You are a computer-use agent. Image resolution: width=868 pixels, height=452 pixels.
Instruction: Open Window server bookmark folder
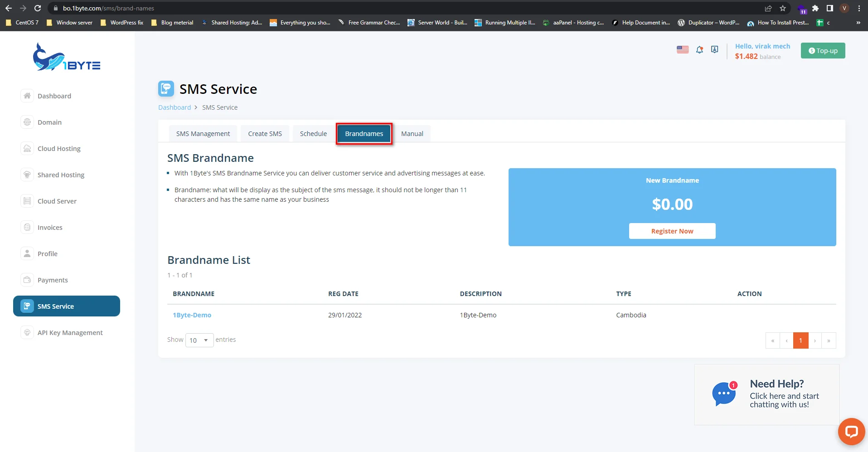69,23
